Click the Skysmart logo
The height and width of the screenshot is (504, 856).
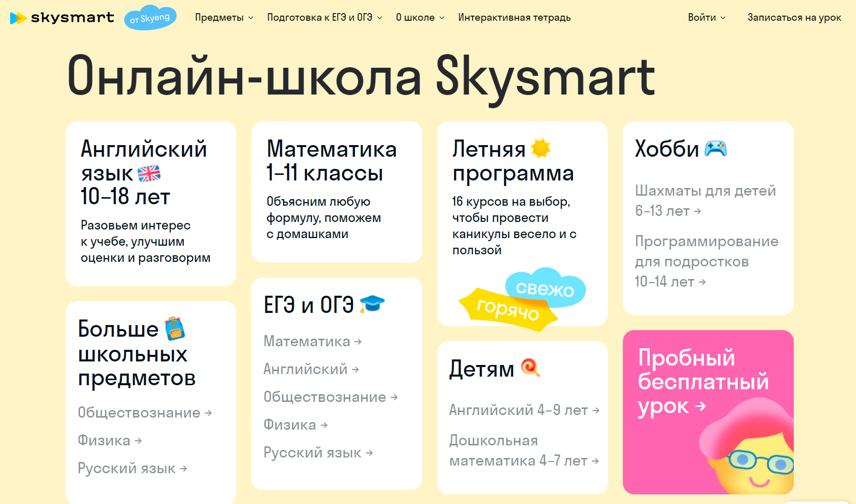[62, 17]
